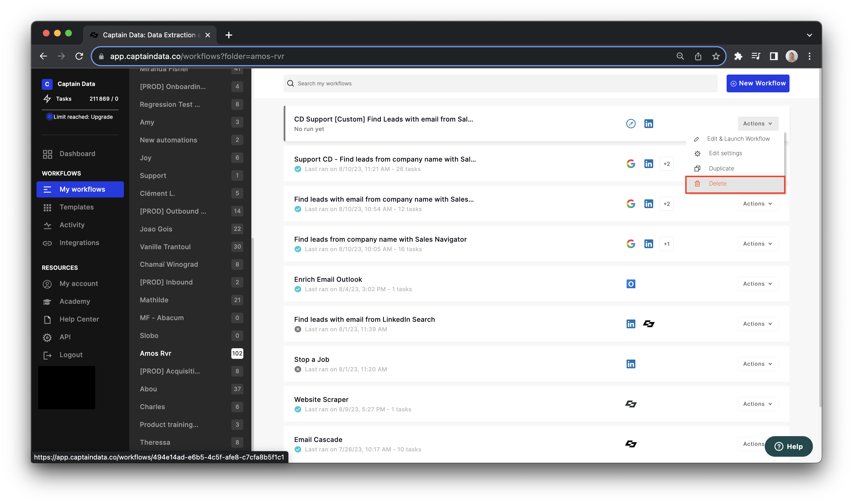Open My workflows in the sidebar

pos(80,189)
